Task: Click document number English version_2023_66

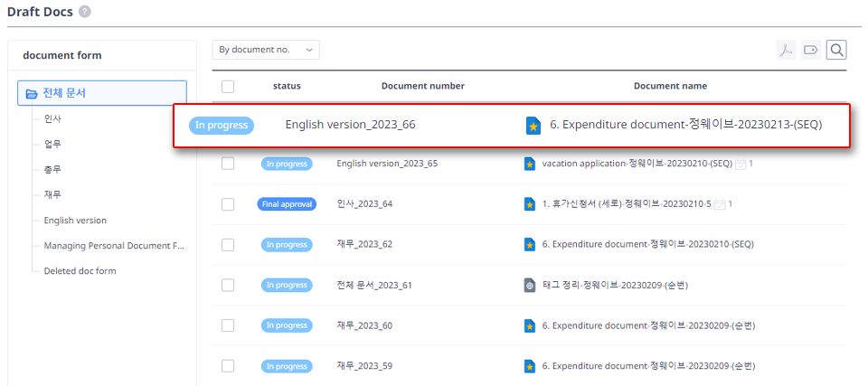Action: click(x=351, y=125)
